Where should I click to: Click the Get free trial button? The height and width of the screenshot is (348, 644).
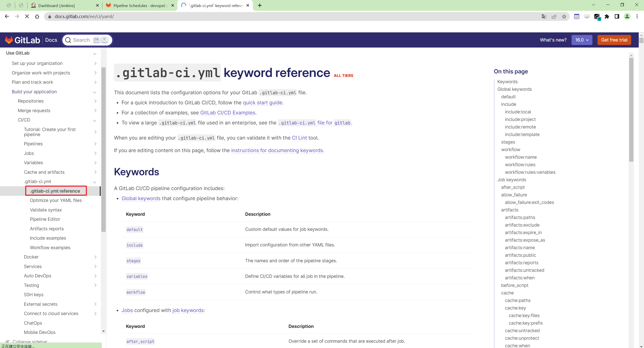pos(614,40)
